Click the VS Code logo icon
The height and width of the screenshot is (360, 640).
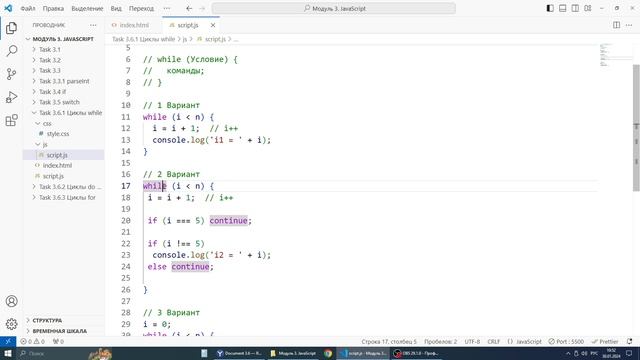(x=8, y=8)
